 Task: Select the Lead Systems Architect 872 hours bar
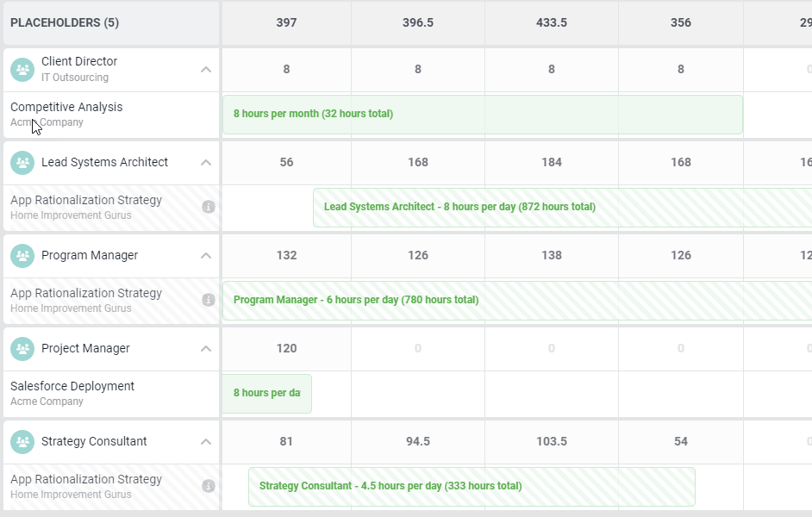pos(560,208)
